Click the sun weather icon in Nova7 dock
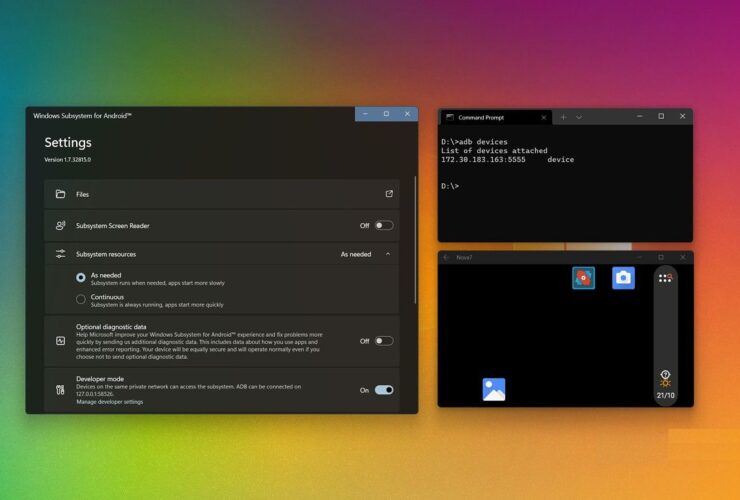Screen dimensions: 740x500 point(665,383)
